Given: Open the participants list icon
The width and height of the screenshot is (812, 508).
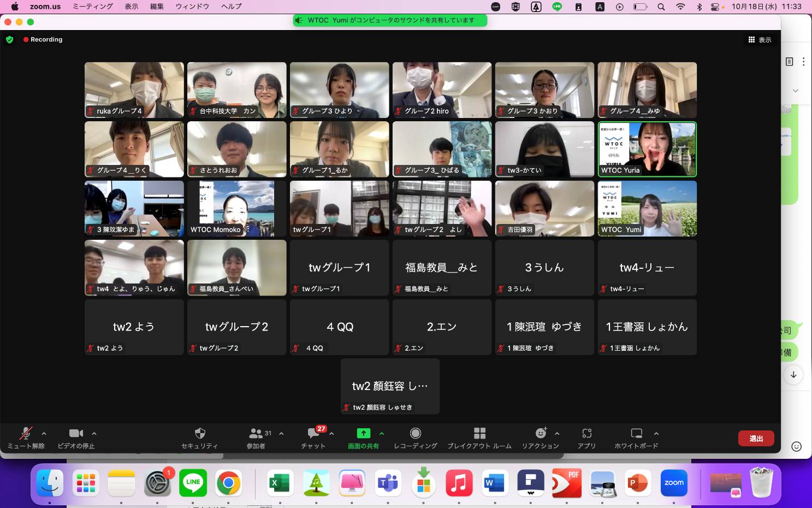Looking at the screenshot, I should coord(256,433).
